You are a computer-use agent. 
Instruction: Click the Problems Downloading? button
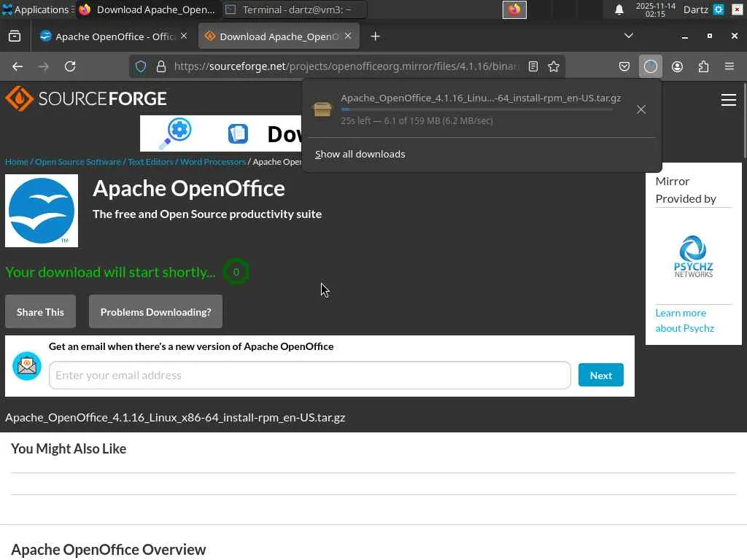[x=156, y=312]
